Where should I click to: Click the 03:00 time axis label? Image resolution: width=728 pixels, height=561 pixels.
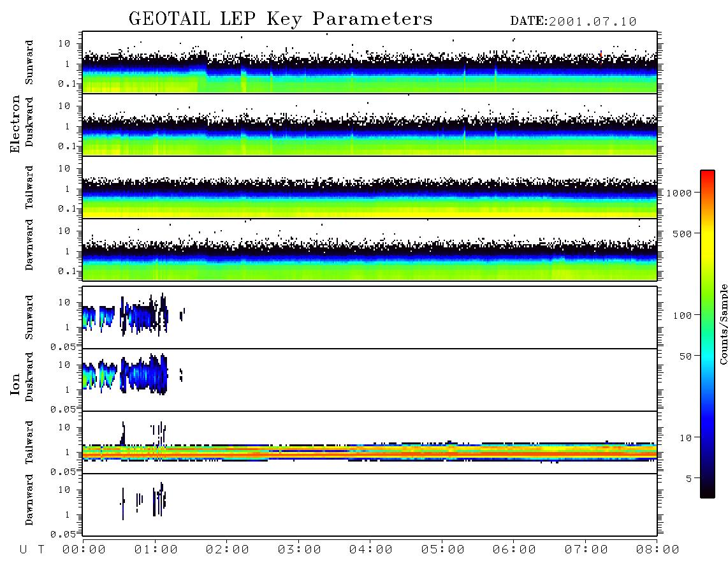pos(299,550)
